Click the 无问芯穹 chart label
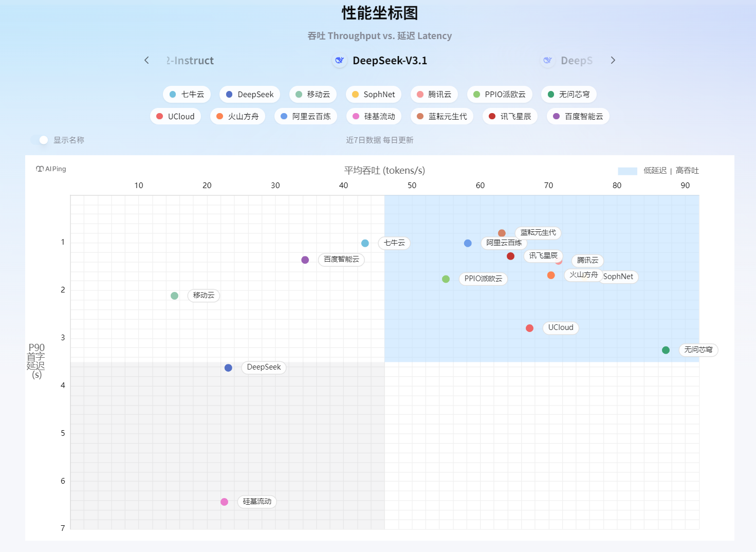This screenshot has width=756, height=552. [x=698, y=349]
